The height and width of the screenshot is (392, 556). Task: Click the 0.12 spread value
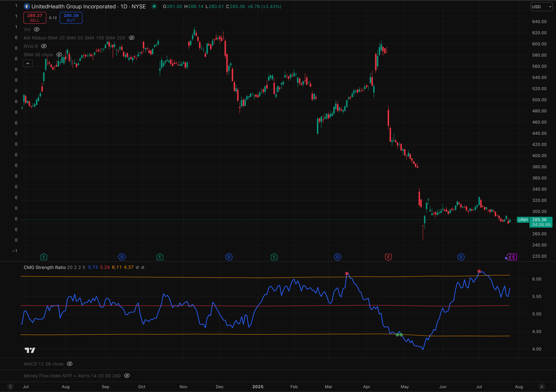point(53,18)
